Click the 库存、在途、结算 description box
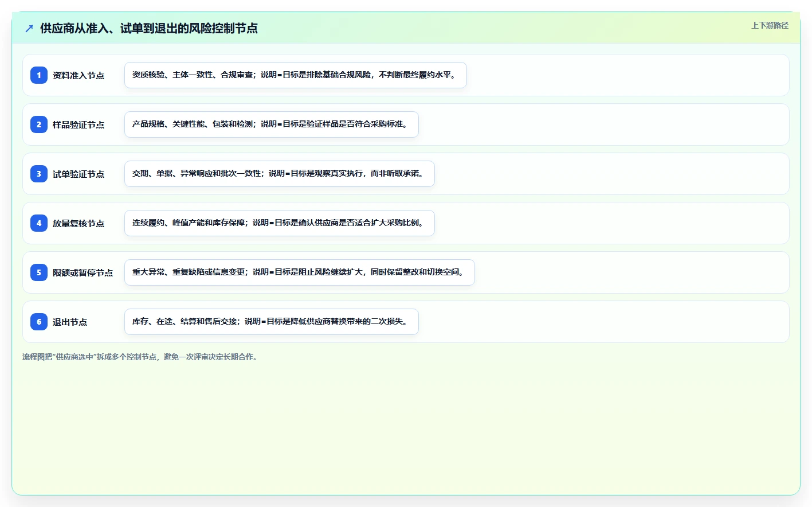The width and height of the screenshot is (812, 507). click(x=272, y=322)
